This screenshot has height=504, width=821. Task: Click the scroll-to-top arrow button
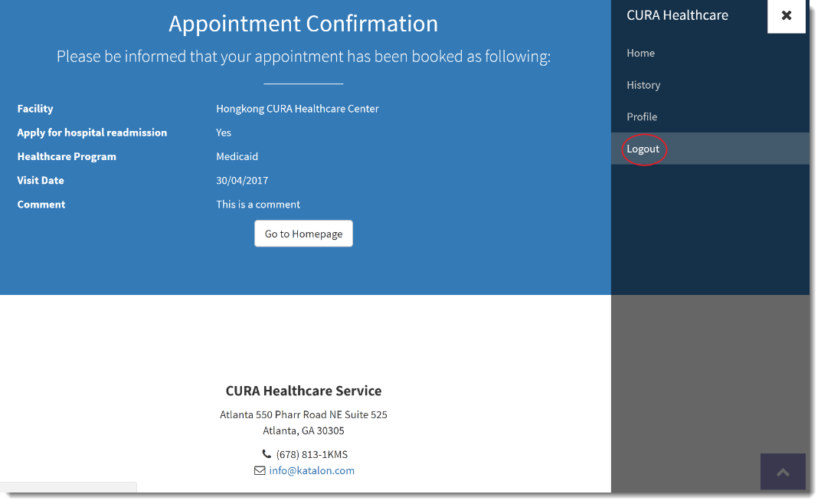pyautogui.click(x=783, y=472)
